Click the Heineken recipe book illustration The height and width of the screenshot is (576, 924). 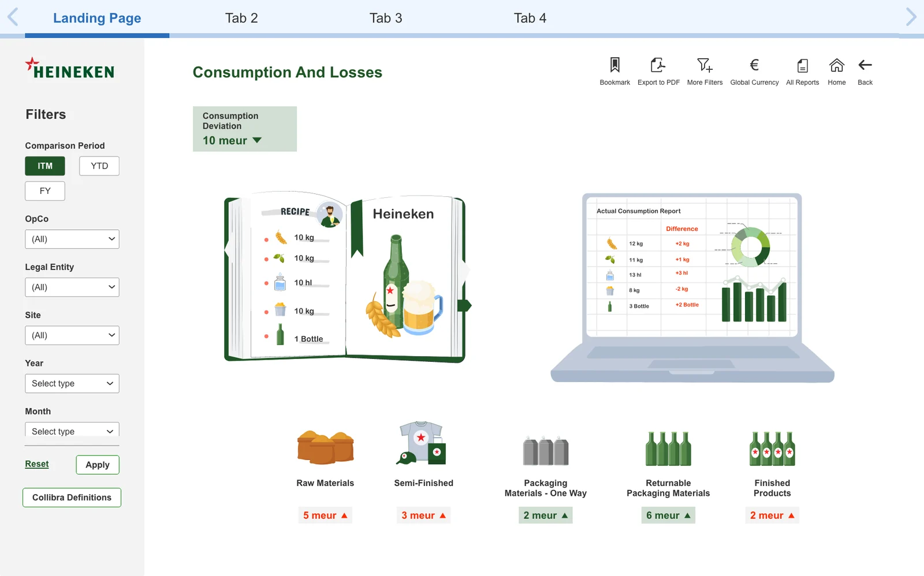(347, 278)
